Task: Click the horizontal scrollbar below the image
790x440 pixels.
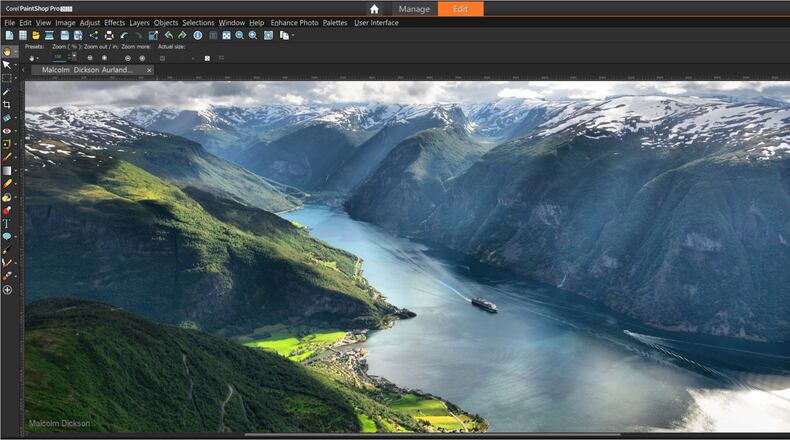Action: coord(433,435)
